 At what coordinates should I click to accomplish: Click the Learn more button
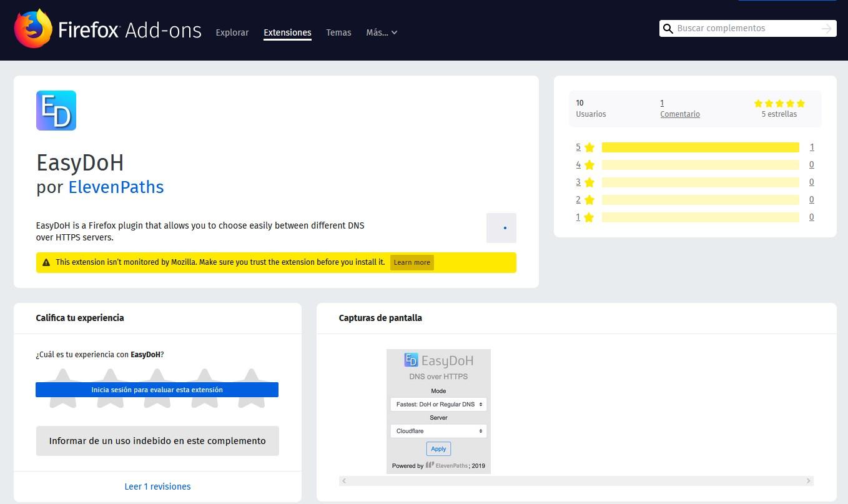click(412, 262)
